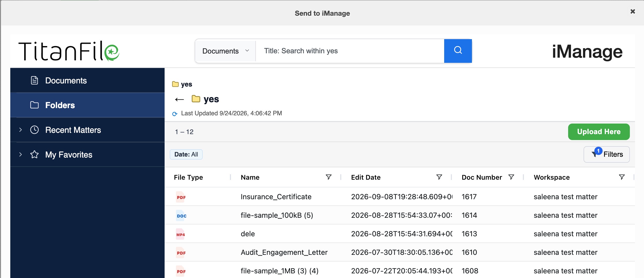The height and width of the screenshot is (278, 644).
Task: Open the Documents sidebar item
Action: click(x=87, y=80)
